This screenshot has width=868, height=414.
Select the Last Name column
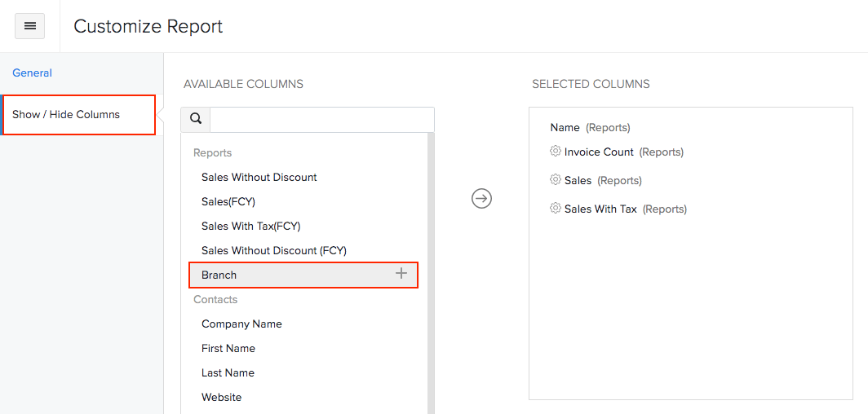[x=228, y=372]
